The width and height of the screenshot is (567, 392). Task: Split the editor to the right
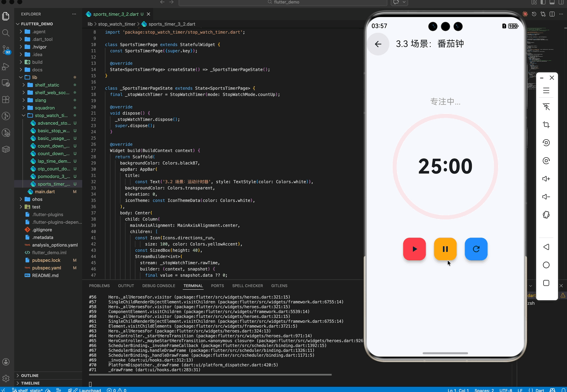point(552,14)
